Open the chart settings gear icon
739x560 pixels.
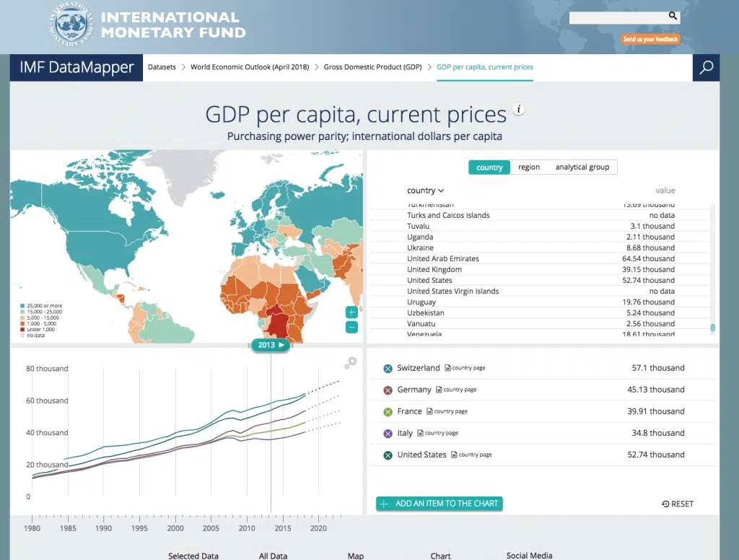click(350, 362)
